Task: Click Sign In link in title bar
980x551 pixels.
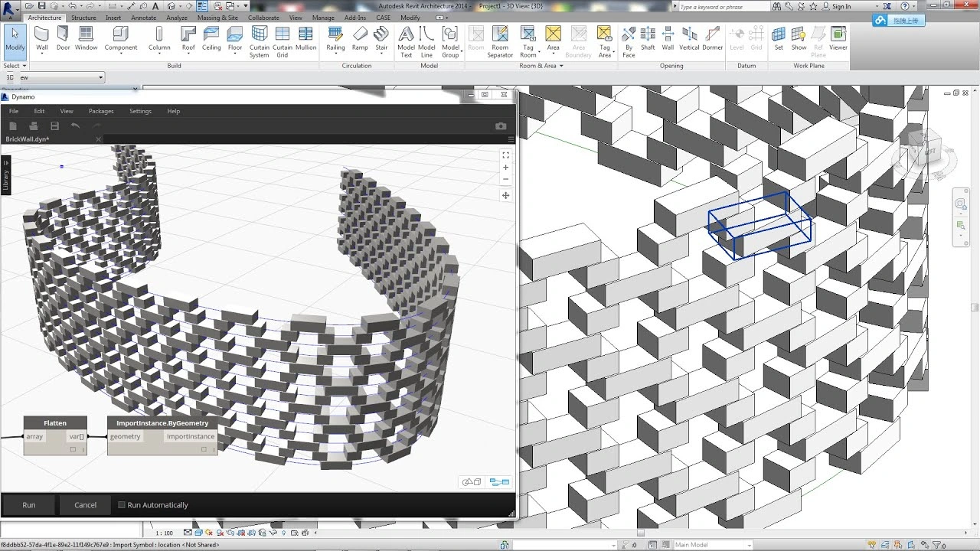Action: [841, 6]
